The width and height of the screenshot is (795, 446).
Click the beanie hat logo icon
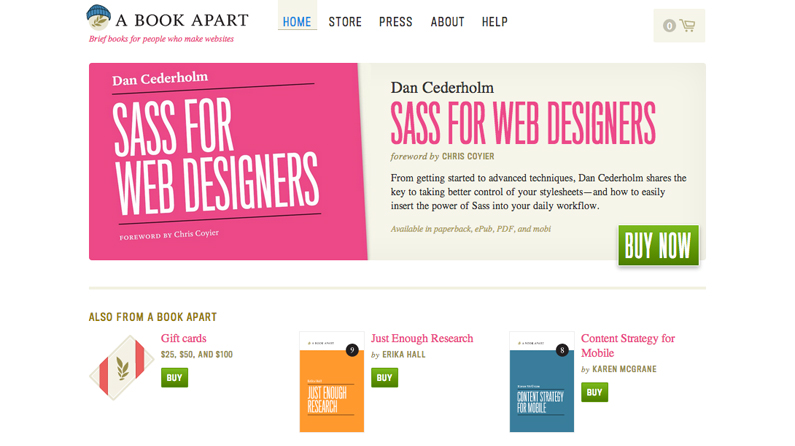(98, 17)
